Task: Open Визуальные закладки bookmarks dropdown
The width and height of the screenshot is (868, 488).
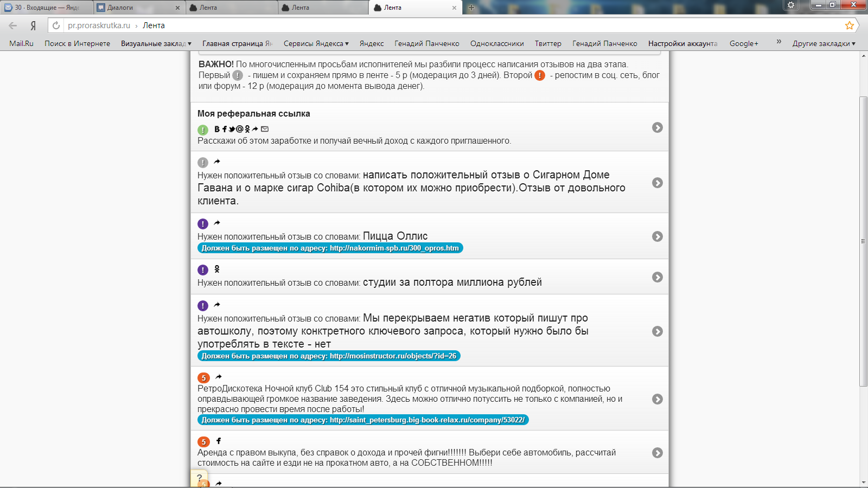Action: (x=156, y=43)
